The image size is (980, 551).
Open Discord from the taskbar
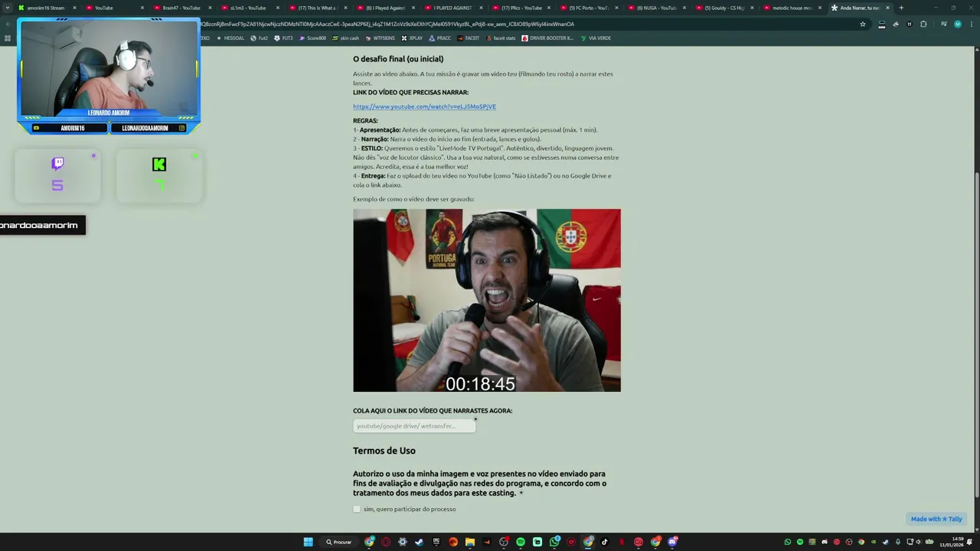pos(672,542)
